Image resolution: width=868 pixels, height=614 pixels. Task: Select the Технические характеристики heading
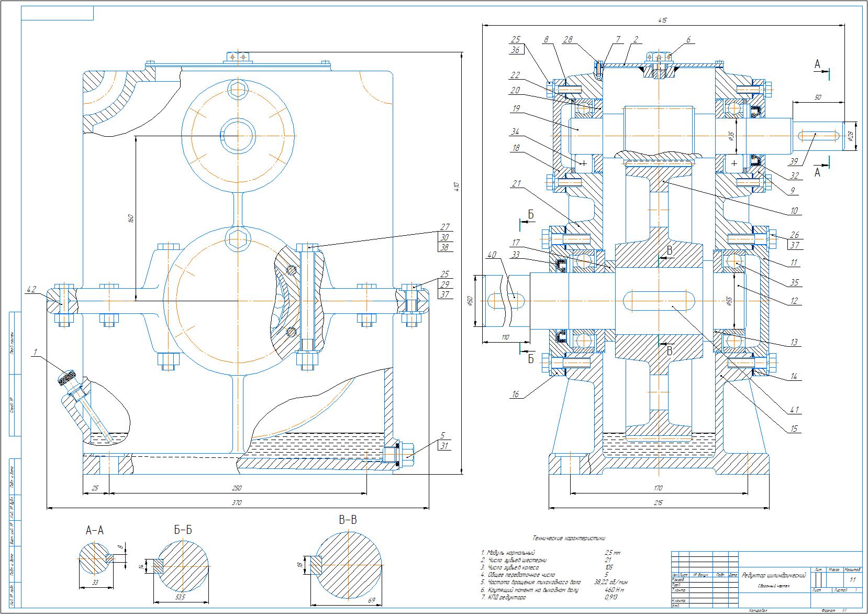(568, 538)
